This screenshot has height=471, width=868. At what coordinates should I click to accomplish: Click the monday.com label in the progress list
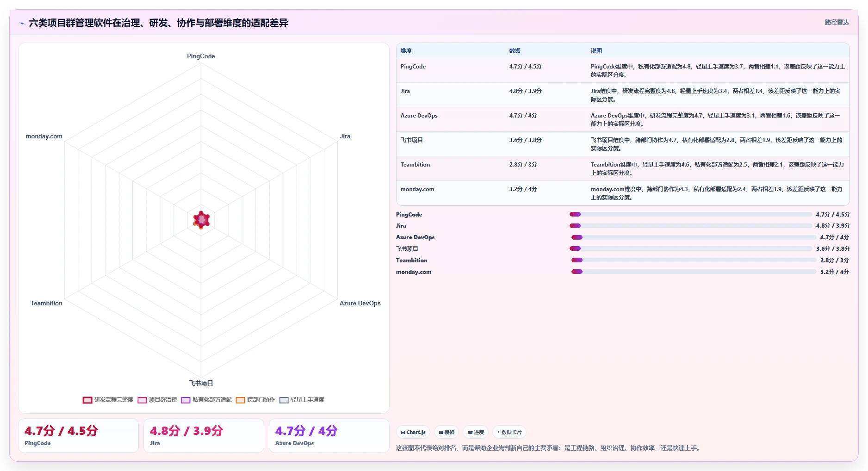414,272
